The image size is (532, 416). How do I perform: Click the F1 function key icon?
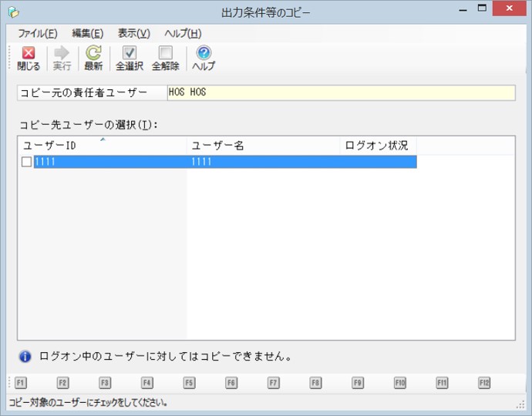coord(20,383)
